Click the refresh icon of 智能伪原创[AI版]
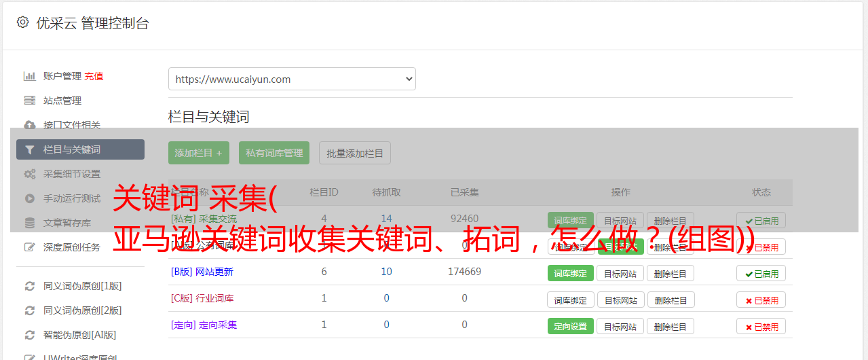This screenshot has width=868, height=360. coord(29,335)
